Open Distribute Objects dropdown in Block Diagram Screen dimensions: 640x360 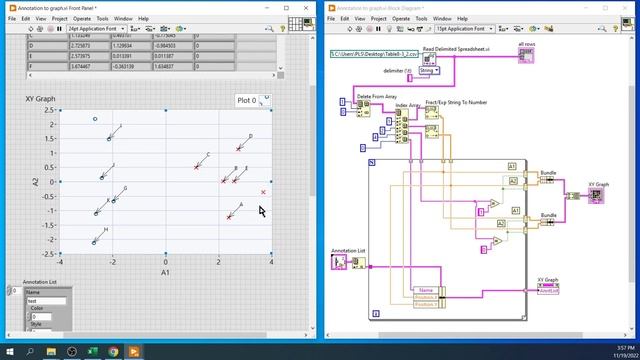click(518, 29)
